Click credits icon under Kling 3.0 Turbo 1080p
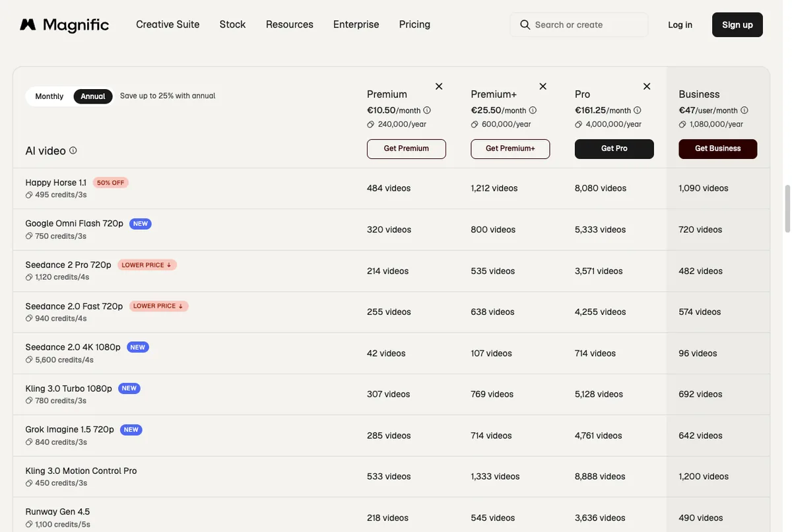 pyautogui.click(x=29, y=401)
